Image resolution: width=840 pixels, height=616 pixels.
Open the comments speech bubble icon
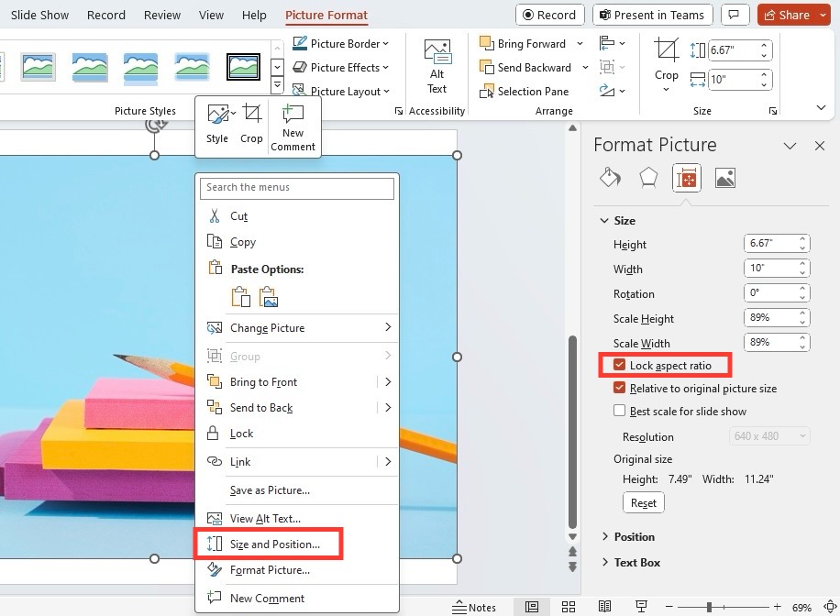pyautogui.click(x=734, y=15)
